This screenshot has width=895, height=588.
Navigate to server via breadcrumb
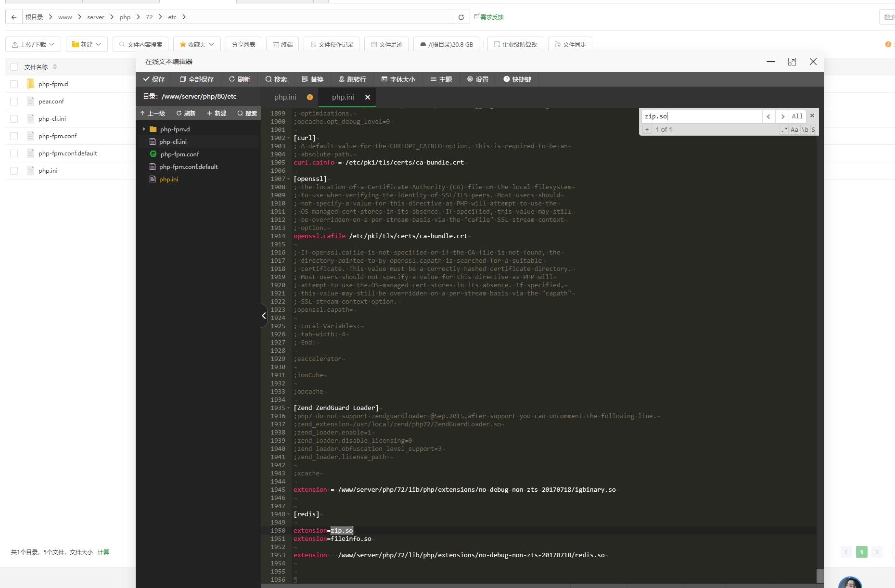96,17
